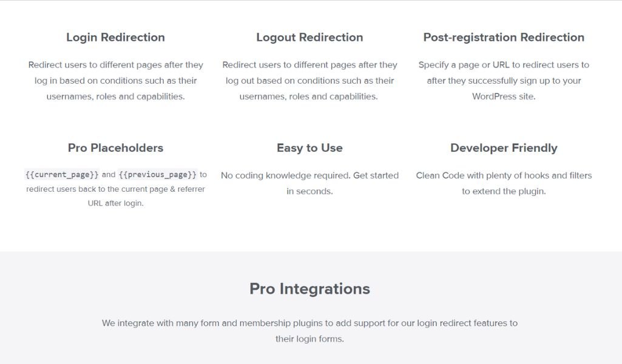The image size is (622, 364).
Task: Click the 'No coding knowledge required' text
Action: [309, 183]
